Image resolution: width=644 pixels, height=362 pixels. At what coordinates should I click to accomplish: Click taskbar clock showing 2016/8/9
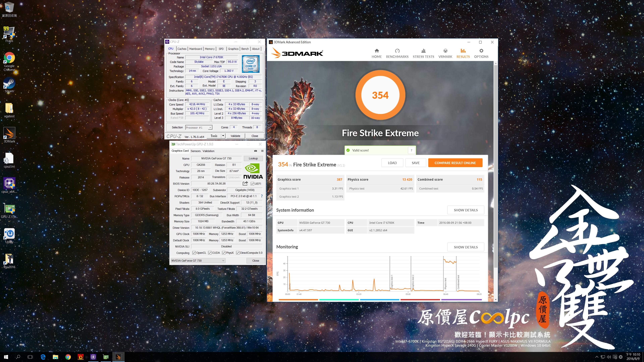(x=633, y=357)
